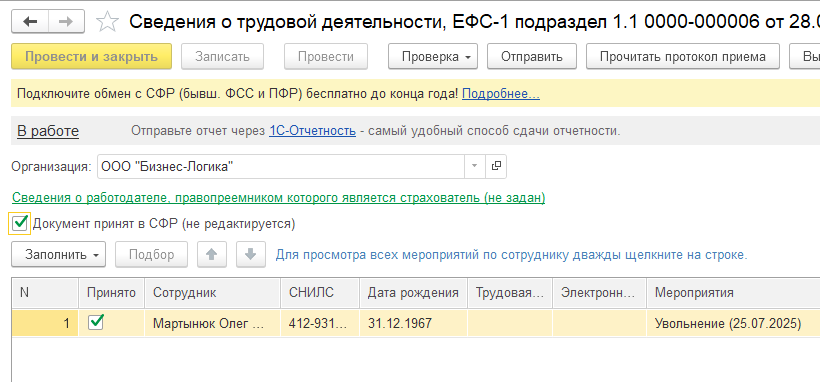Select the 31.12.1967 birth date cell
Screen dimensions: 820x382
point(414,323)
